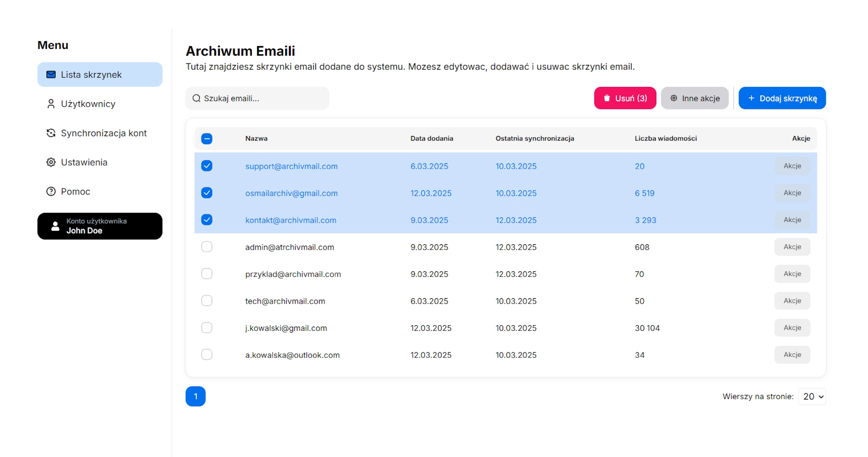Viewport: 868px width, 457px height.
Task: Open Akcje menu for osmailarchiv@gmail.com
Action: [792, 193]
